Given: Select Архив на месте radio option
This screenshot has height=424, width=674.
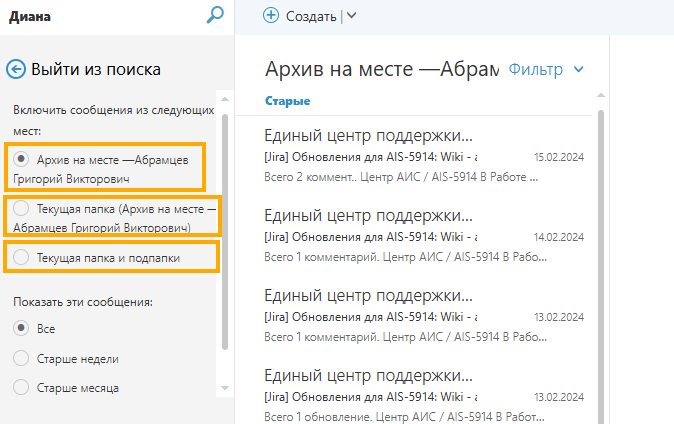Looking at the screenshot, I should click(x=21, y=159).
